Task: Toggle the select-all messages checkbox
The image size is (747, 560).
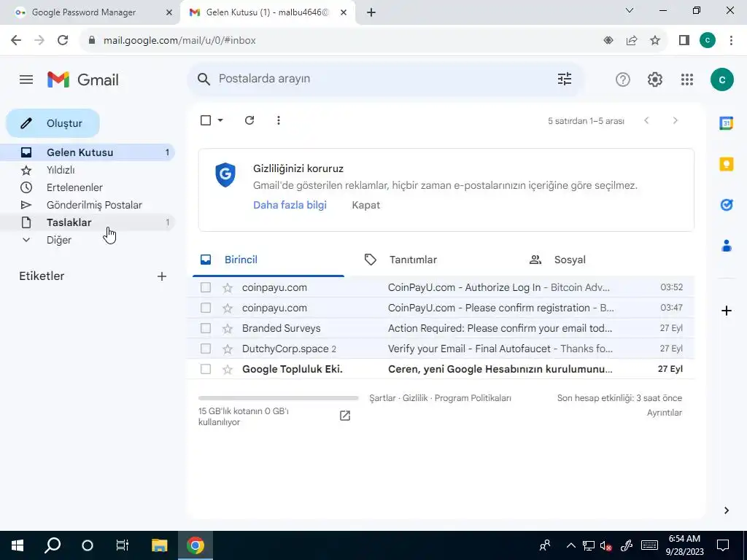Action: coord(205,120)
